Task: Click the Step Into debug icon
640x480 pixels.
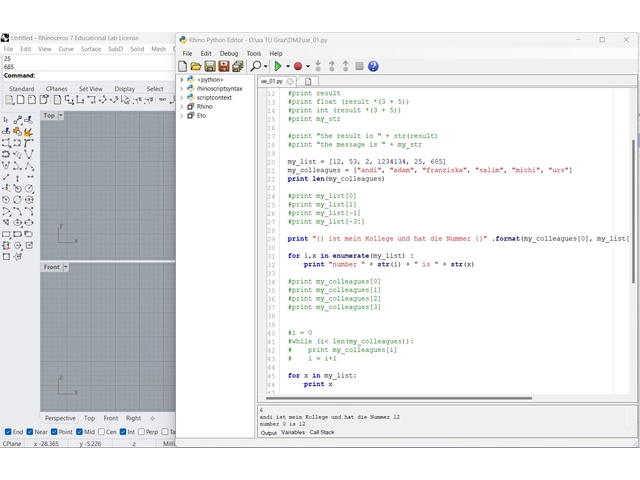Action: 318,66
